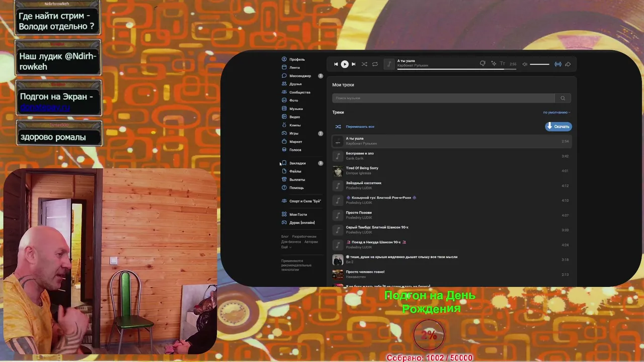The width and height of the screenshot is (644, 362).
Task: Skip to previous track in player
Action: (x=336, y=64)
